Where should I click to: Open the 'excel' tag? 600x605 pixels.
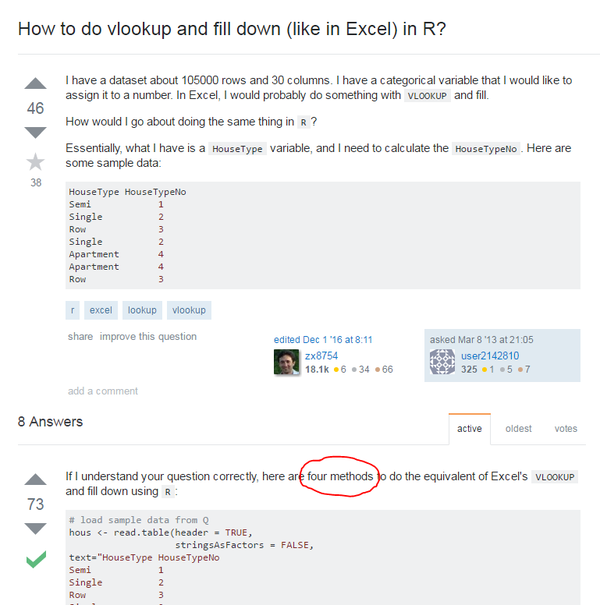[x=101, y=310]
